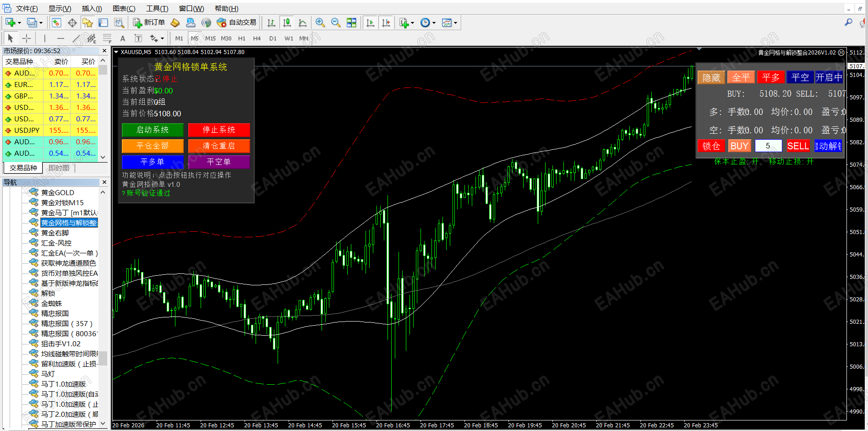
Task: Expand the templates dropdown arrow
Action: pos(455,23)
